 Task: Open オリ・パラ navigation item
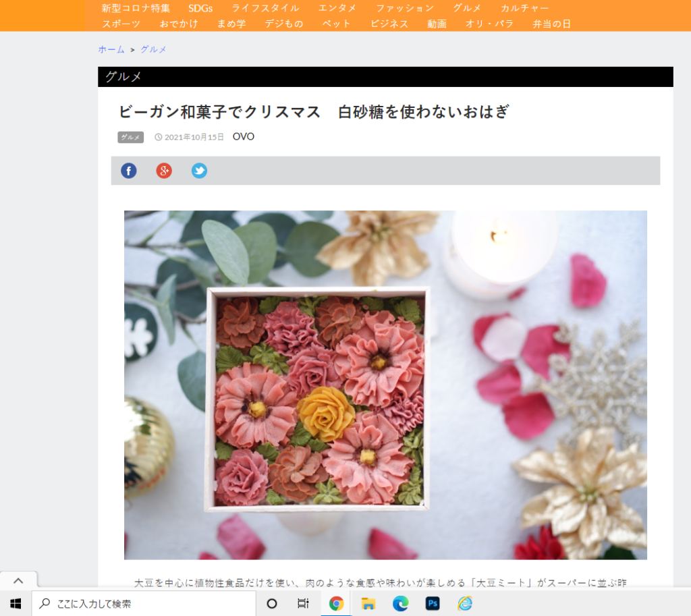[489, 24]
